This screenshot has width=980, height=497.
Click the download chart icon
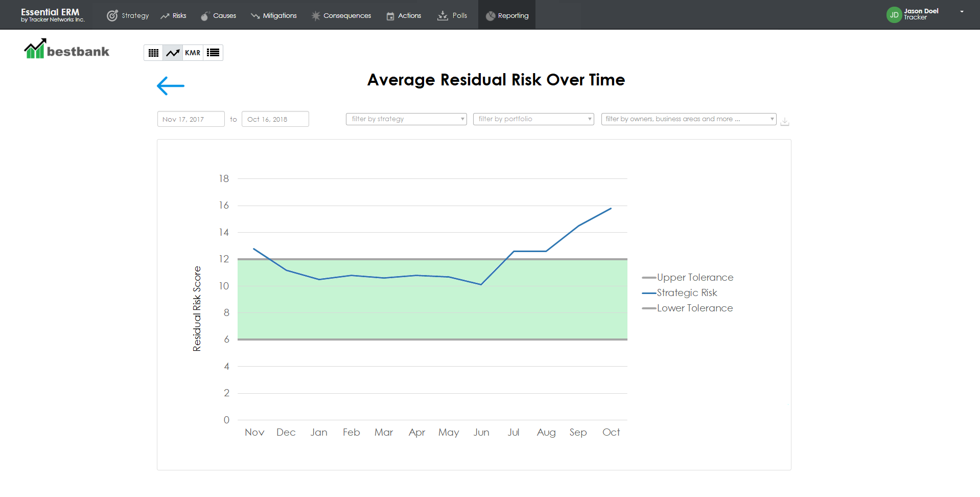click(785, 122)
